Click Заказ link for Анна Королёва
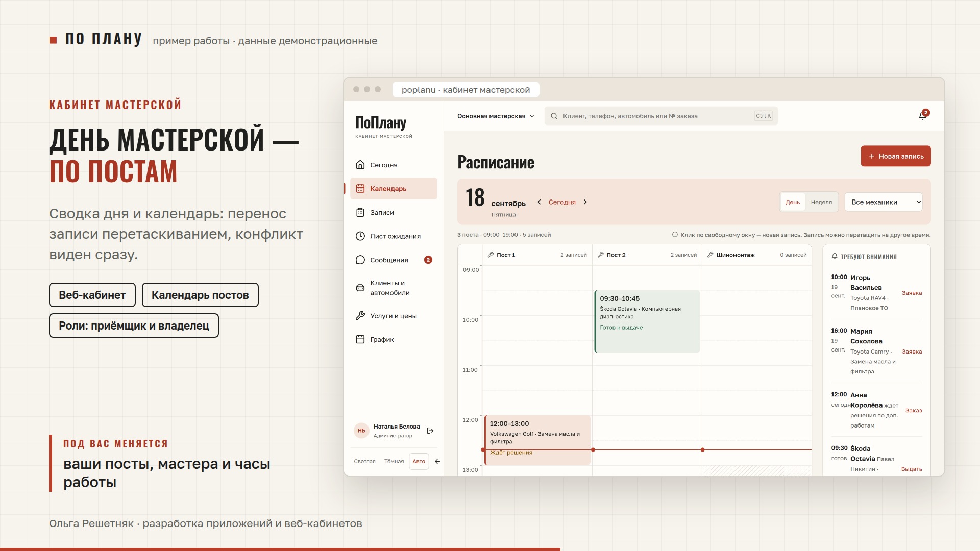The width and height of the screenshot is (980, 551). pos(914,410)
